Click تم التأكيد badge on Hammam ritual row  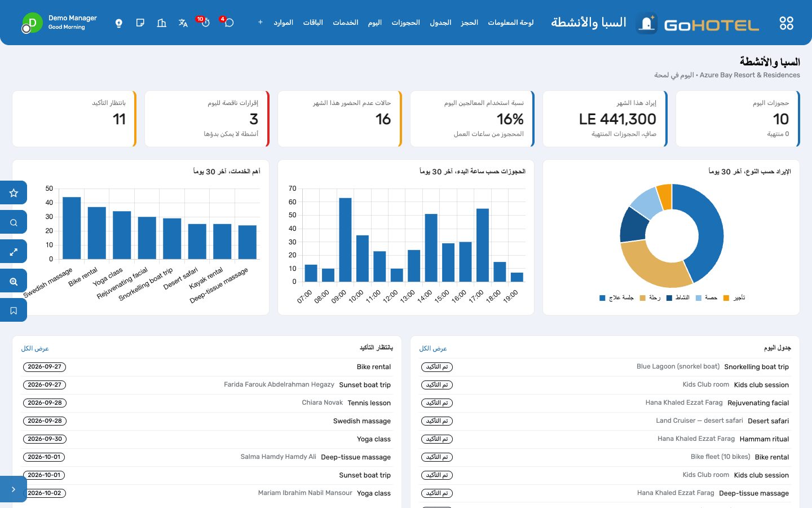pos(437,439)
